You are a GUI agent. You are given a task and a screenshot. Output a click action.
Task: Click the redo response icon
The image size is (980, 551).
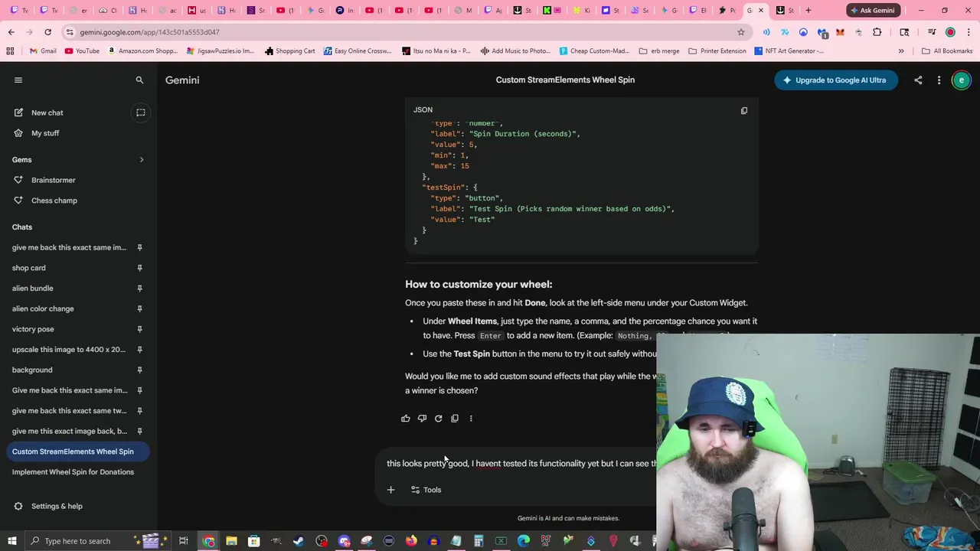(x=438, y=419)
